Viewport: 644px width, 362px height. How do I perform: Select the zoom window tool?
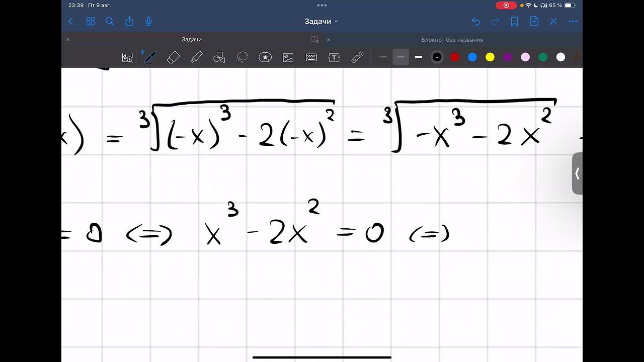point(127,58)
